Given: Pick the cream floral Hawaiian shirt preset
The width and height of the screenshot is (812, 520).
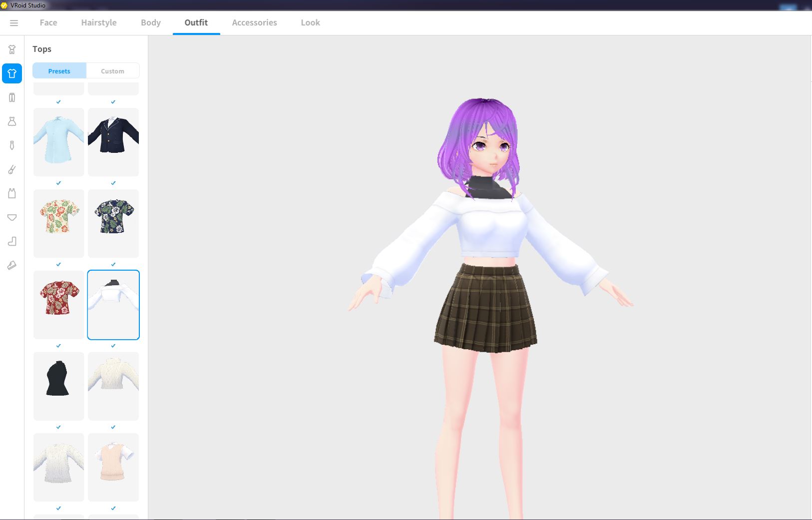Looking at the screenshot, I should [x=59, y=223].
